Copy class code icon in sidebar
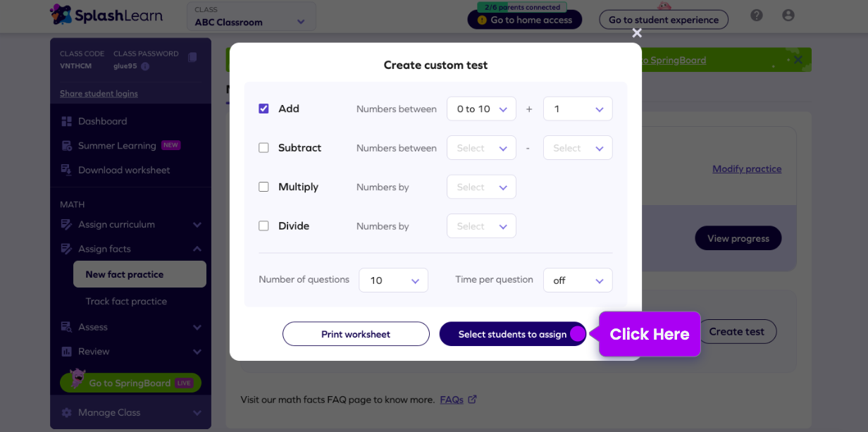This screenshot has height=432, width=868. pyautogui.click(x=192, y=58)
